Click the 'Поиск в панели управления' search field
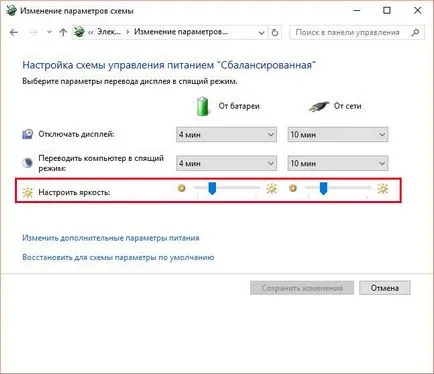The width and height of the screenshot is (434, 374). pos(357,33)
